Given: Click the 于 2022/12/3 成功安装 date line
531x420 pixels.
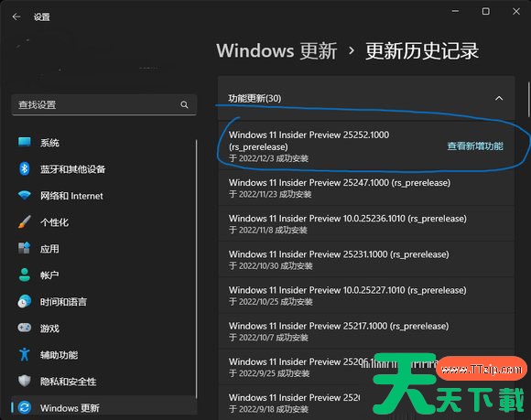Looking at the screenshot, I should (x=268, y=158).
